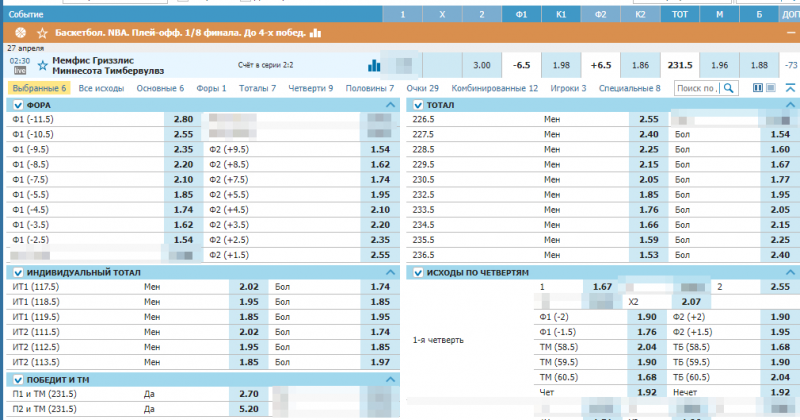800x420 pixels.
Task: Click the basketball sport icon in league header
Action: pyautogui.click(x=20, y=33)
